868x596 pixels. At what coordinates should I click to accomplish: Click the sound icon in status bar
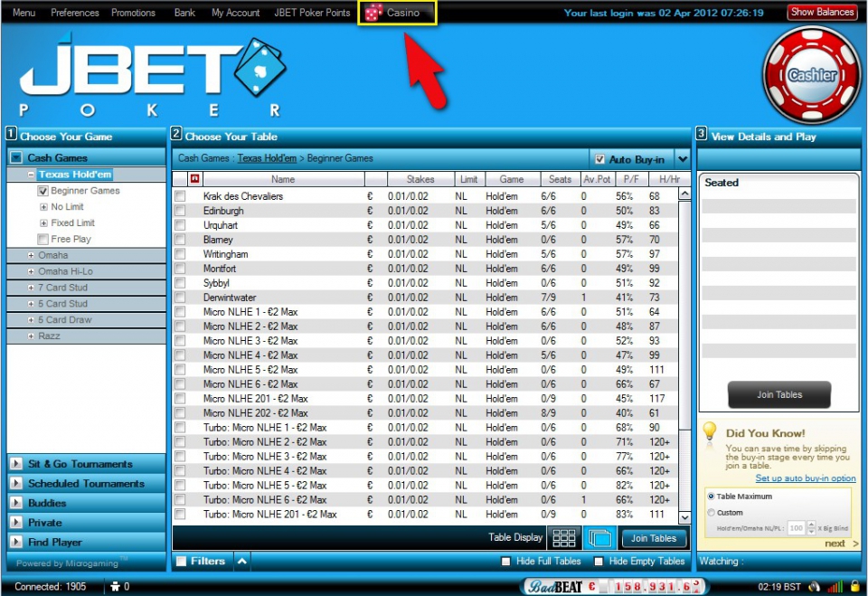point(815,586)
